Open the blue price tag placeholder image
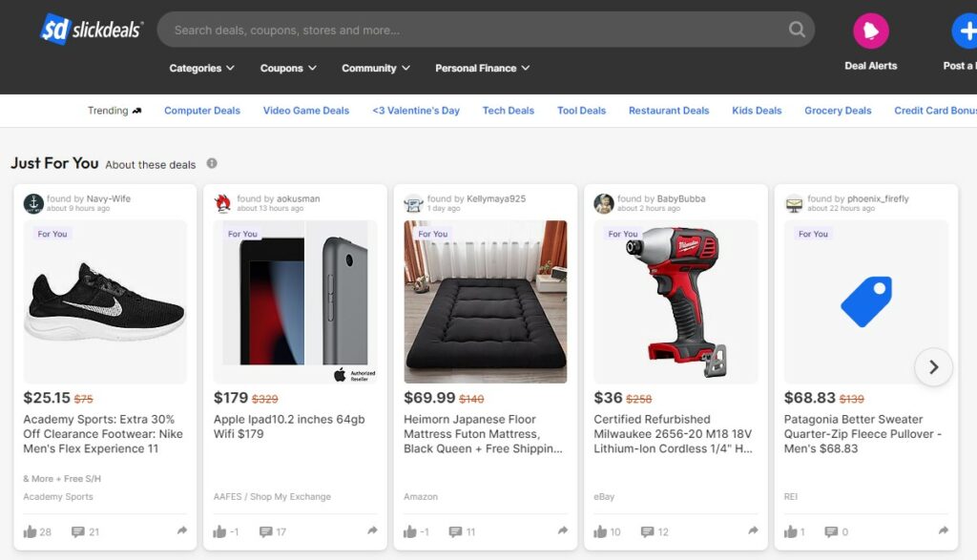The image size is (977, 560). point(866,301)
